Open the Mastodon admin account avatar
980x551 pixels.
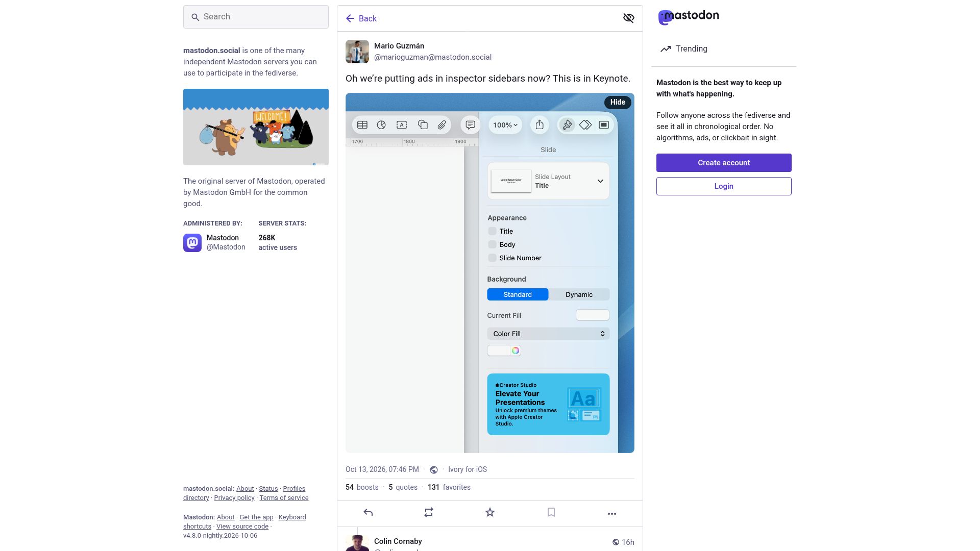coord(192,243)
